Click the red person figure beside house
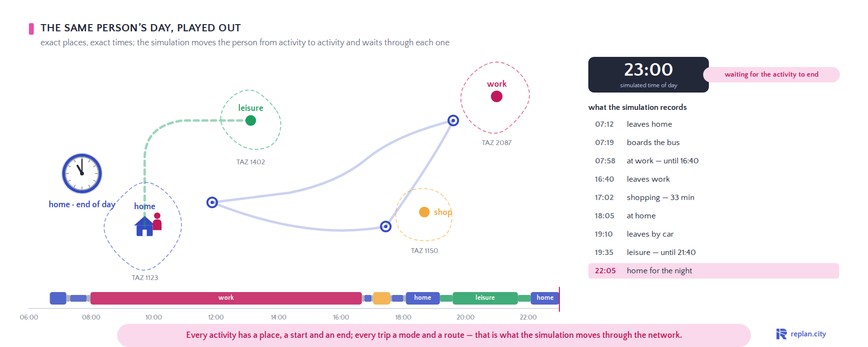The height and width of the screenshot is (347, 868). pyautogui.click(x=157, y=221)
